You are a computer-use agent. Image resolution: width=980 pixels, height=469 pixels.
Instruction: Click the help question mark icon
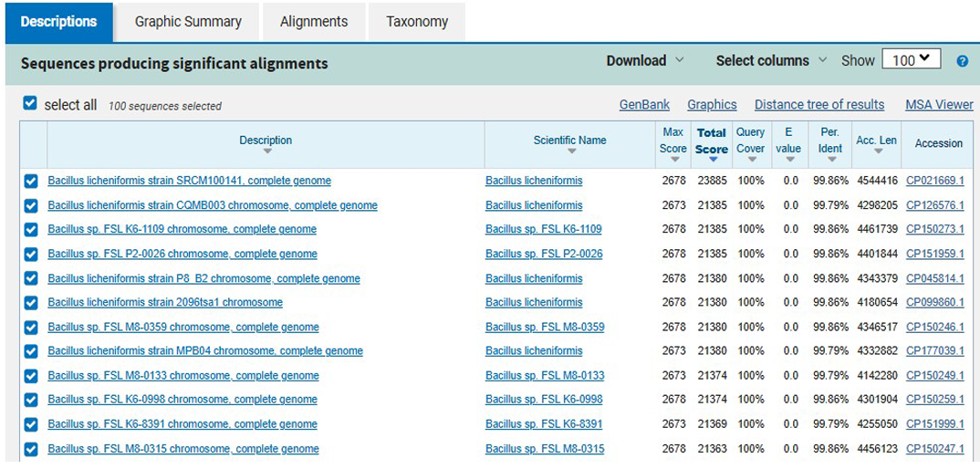962,61
